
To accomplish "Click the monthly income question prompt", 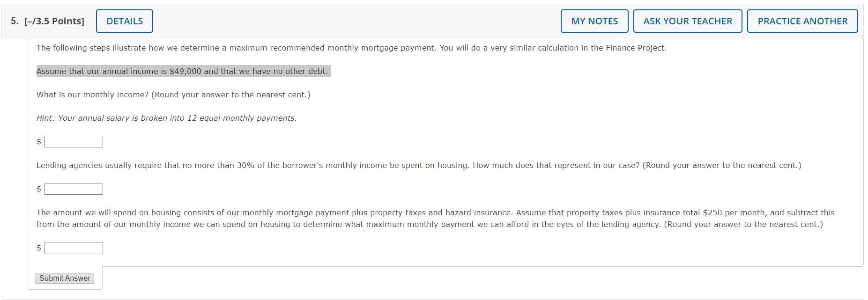I will pyautogui.click(x=174, y=95).
